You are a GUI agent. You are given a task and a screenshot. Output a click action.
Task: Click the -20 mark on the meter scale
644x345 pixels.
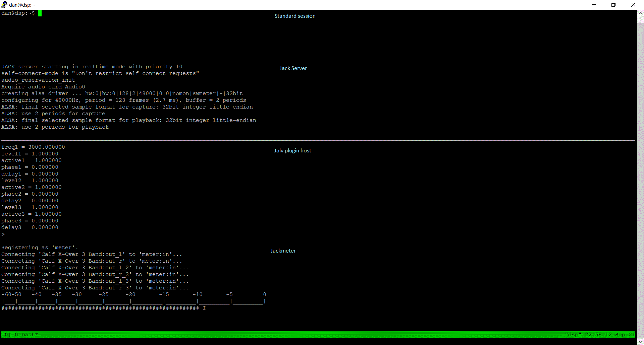point(130,294)
